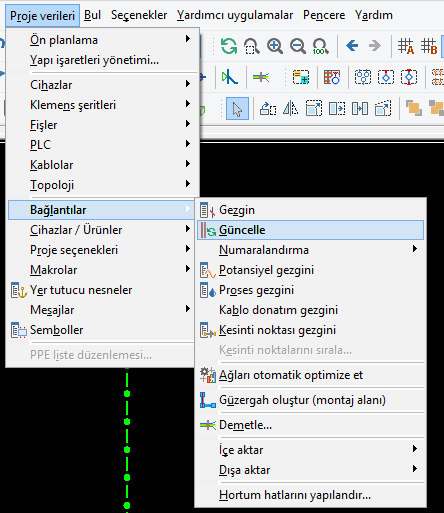The image size is (444, 513).
Task: Click the red grid with circle icon
Action: (332, 77)
